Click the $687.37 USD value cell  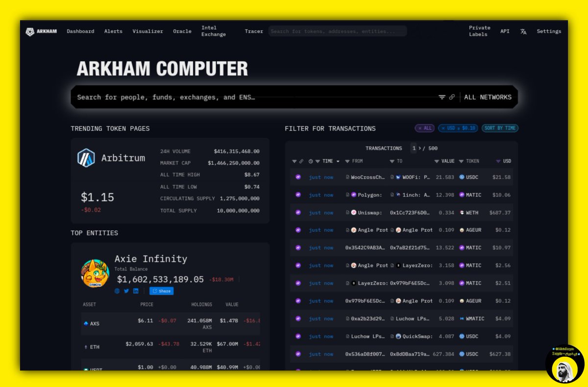click(x=499, y=213)
